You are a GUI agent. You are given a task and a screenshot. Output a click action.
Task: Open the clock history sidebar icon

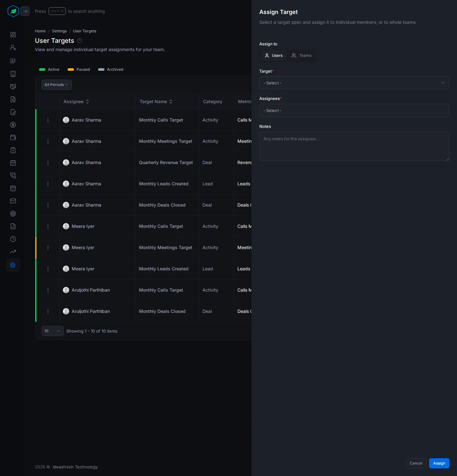13,239
